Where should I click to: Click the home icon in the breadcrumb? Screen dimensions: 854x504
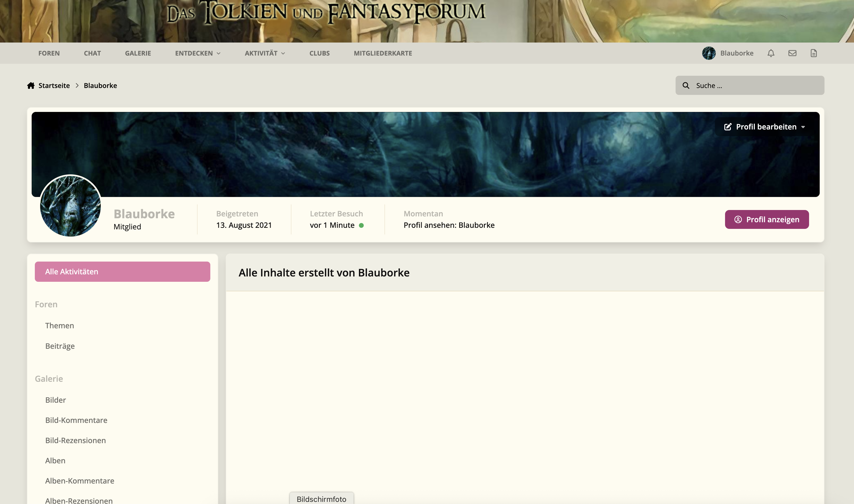point(31,86)
